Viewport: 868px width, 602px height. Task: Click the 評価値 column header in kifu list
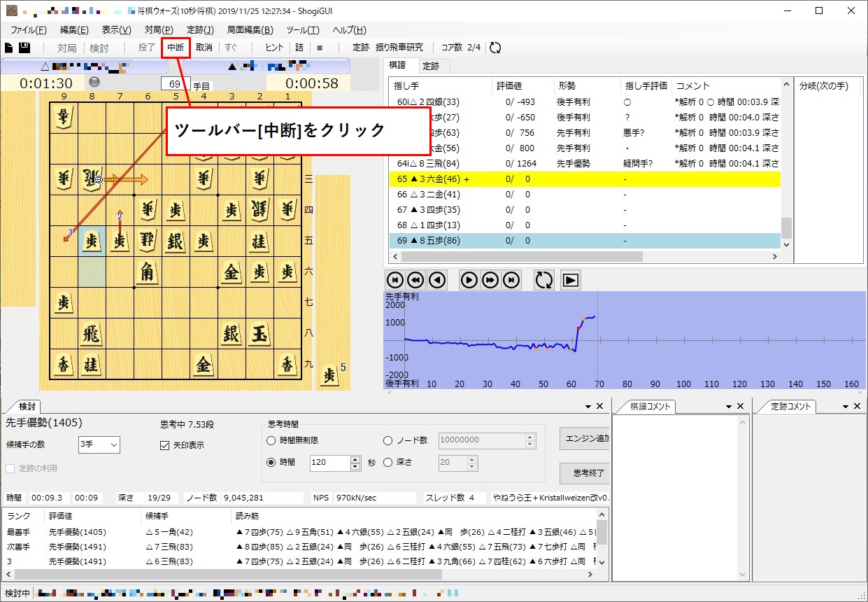(x=522, y=86)
